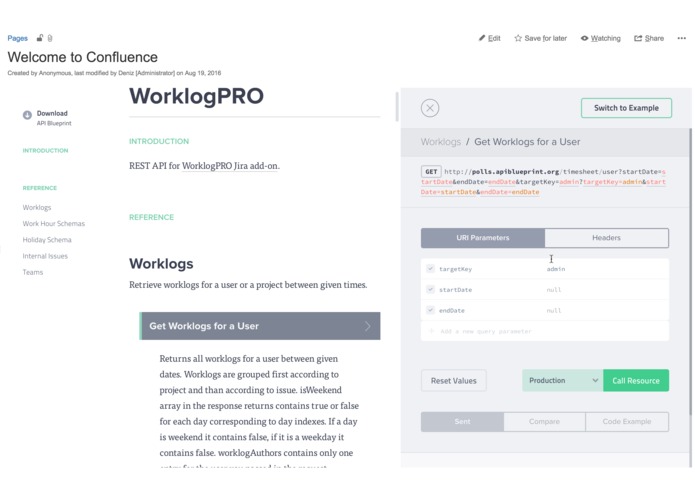The width and height of the screenshot is (695, 494).
Task: Open the Production environment dropdown
Action: (562, 381)
